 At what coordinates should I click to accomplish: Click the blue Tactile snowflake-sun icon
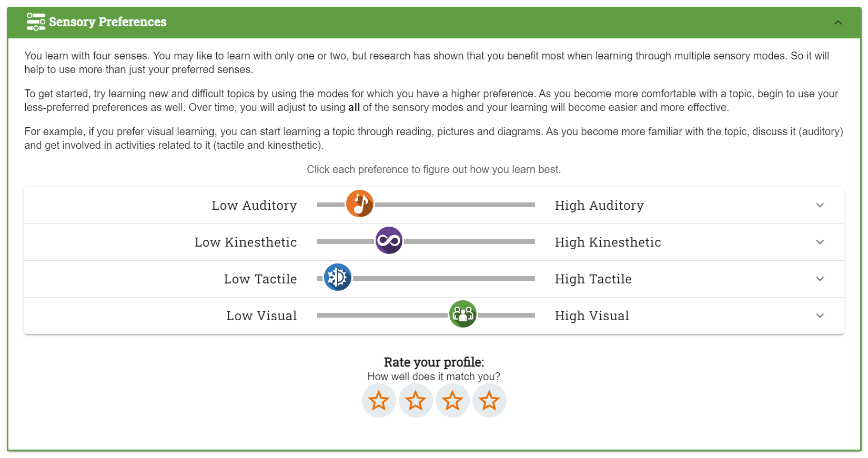[338, 277]
